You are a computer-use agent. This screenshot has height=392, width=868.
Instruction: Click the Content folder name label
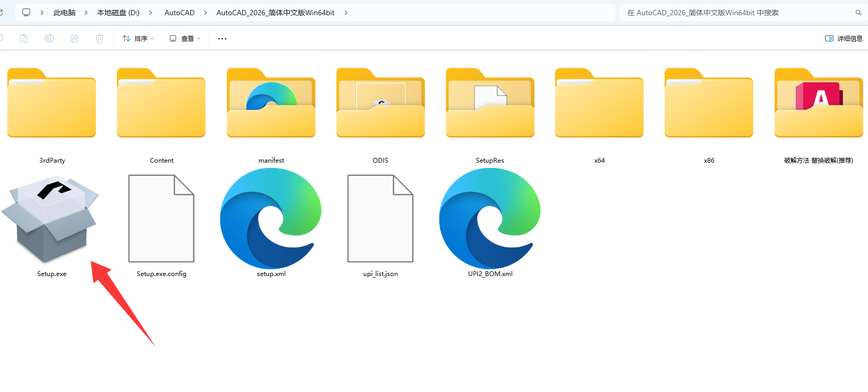tap(161, 161)
